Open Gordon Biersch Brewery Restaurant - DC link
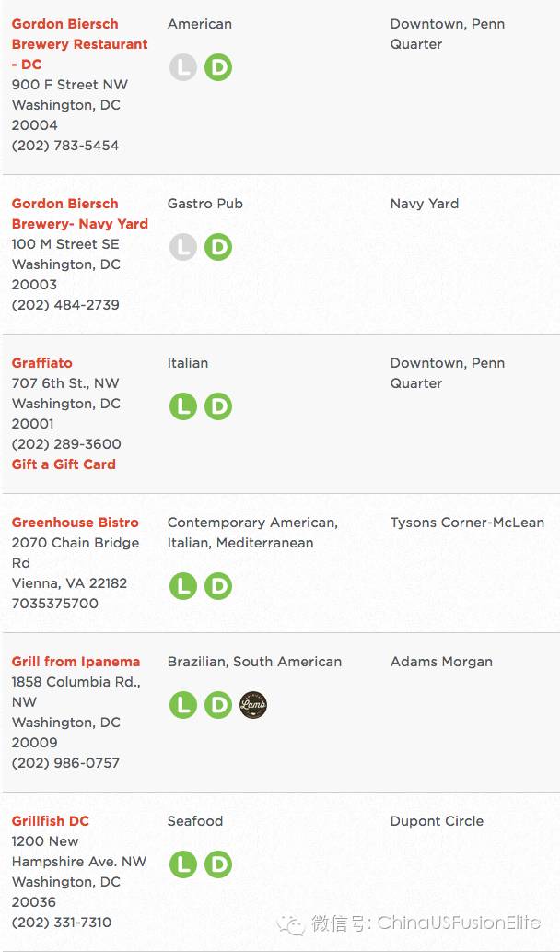 pyautogui.click(x=79, y=43)
